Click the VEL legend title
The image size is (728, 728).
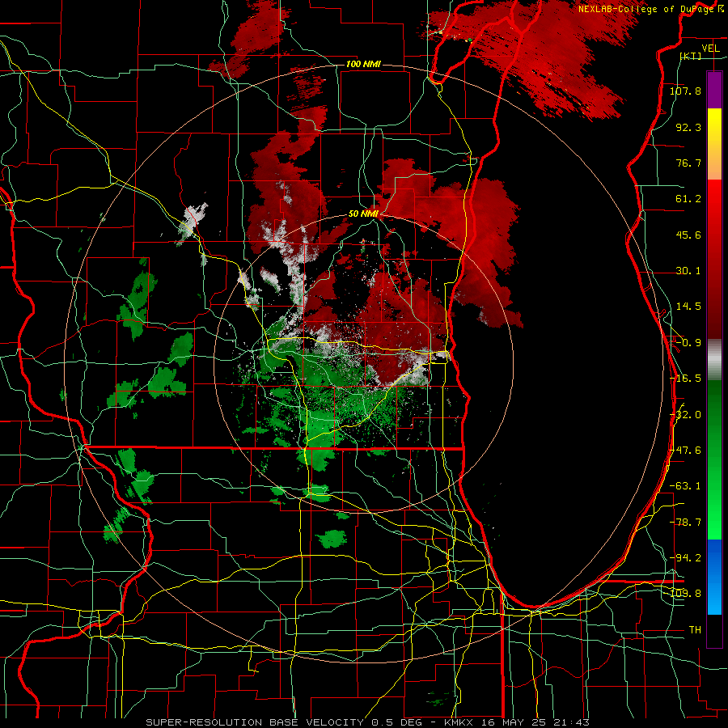point(711,49)
